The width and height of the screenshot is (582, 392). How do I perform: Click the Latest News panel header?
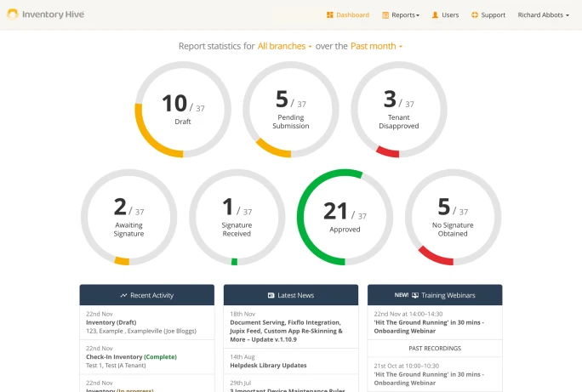[x=291, y=295]
